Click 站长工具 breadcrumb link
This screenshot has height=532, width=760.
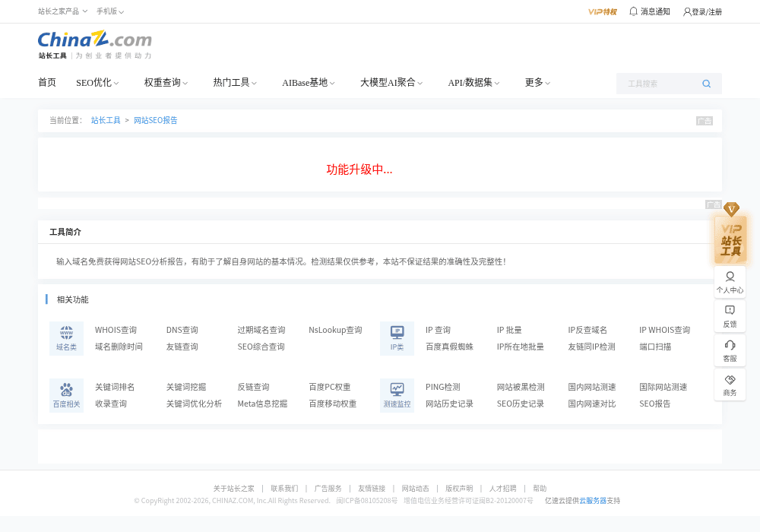click(106, 120)
